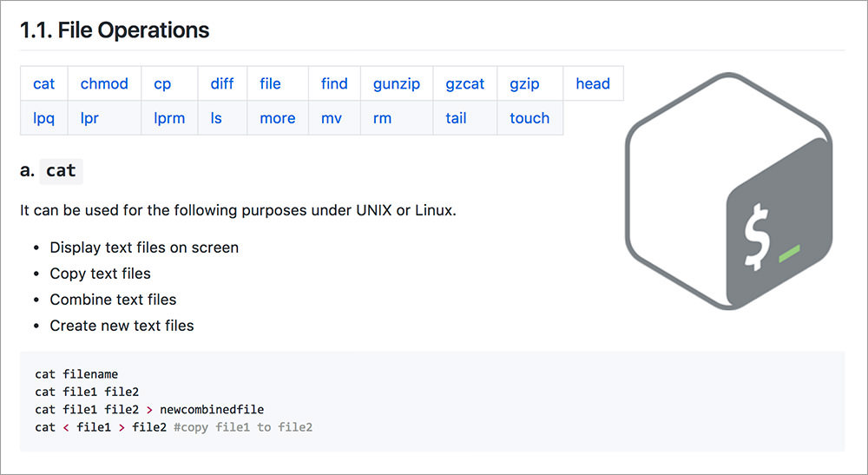Select the gzcat command link
This screenshot has width=868, height=475.
(465, 84)
